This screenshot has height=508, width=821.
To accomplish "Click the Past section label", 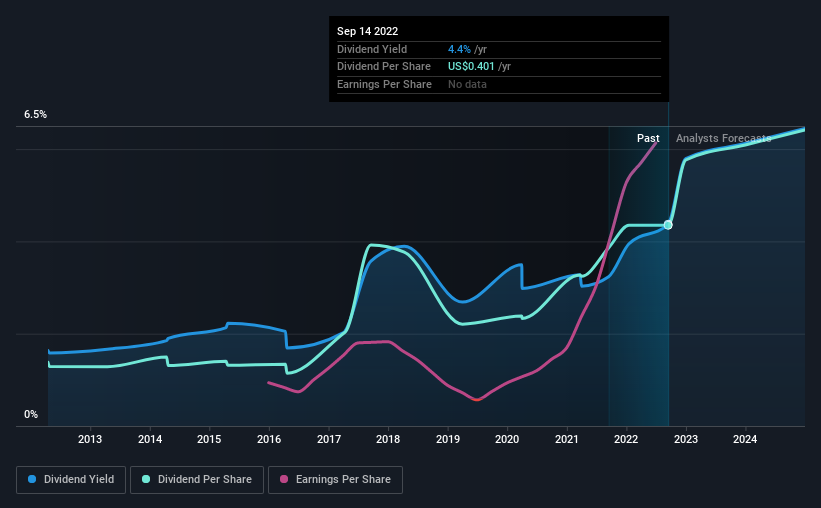I will pos(648,139).
